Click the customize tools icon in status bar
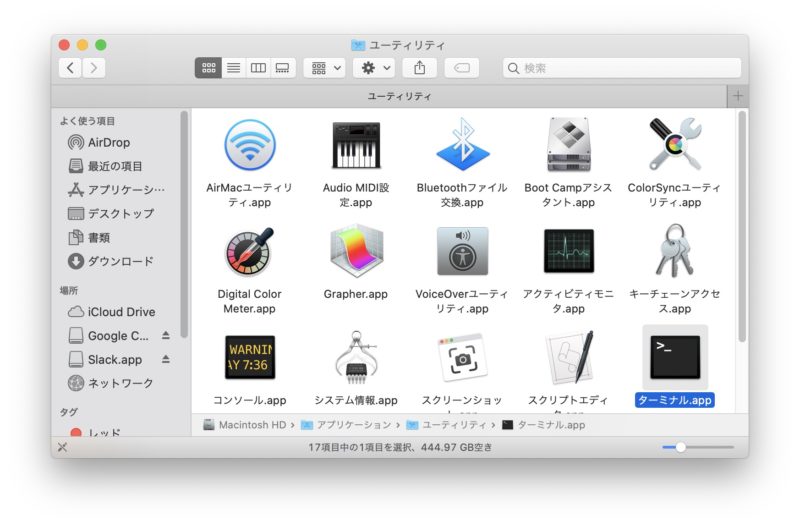The height and width of the screenshot is (526, 800). tap(62, 447)
